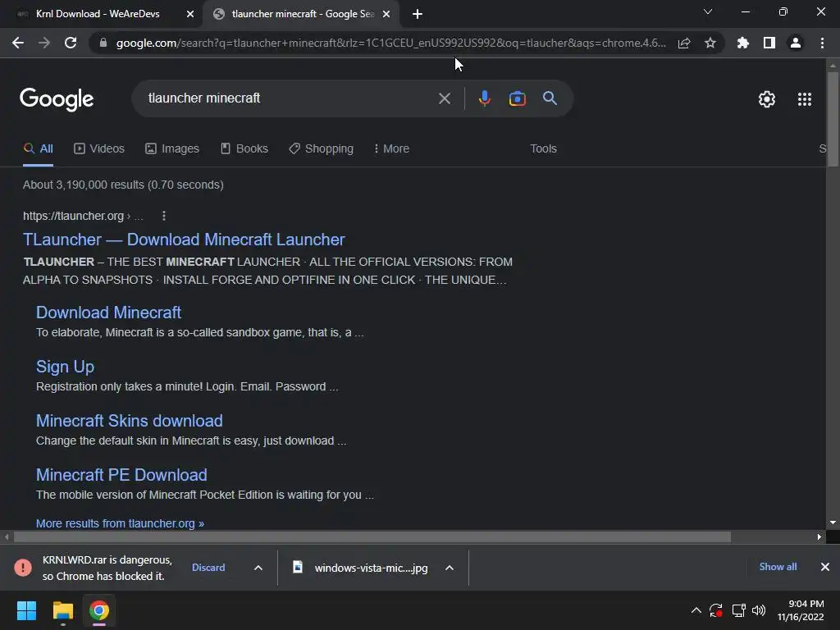840x630 pixels.
Task: Open the Download Minecraft sitelink
Action: click(x=109, y=313)
